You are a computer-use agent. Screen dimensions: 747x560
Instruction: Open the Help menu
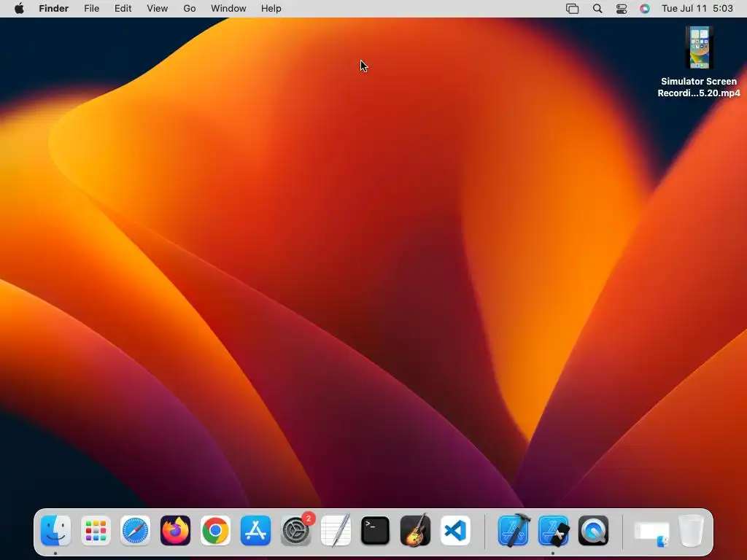[x=271, y=9]
